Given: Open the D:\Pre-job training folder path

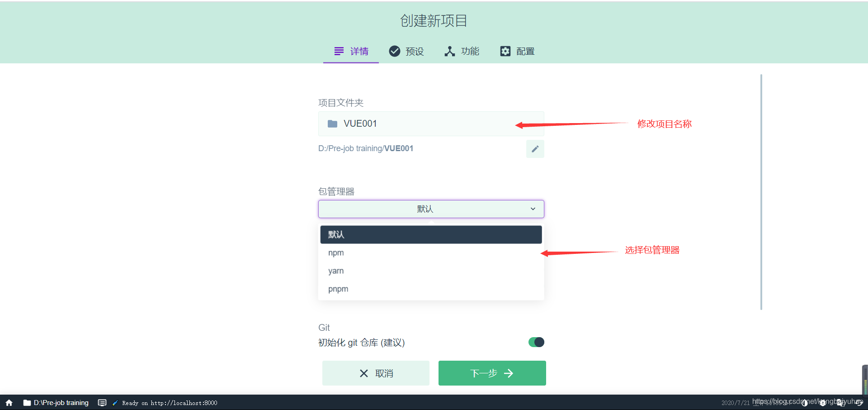Looking at the screenshot, I should [x=56, y=403].
